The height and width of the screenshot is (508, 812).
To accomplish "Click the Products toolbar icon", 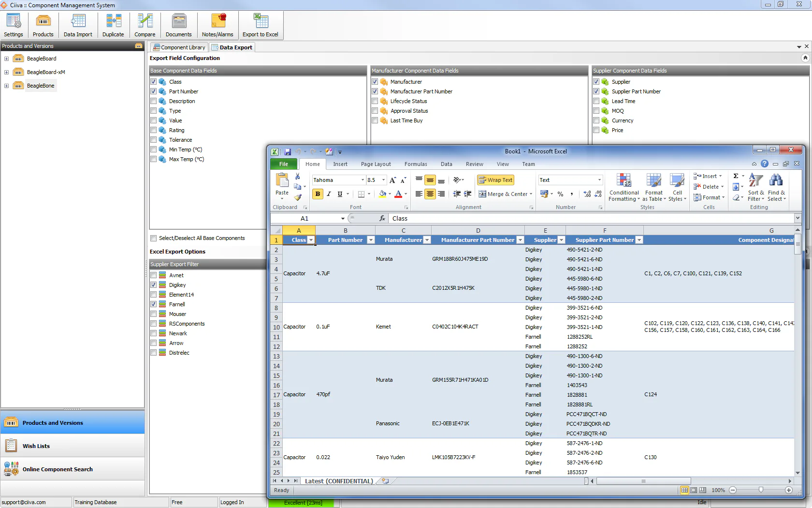I will [x=43, y=25].
